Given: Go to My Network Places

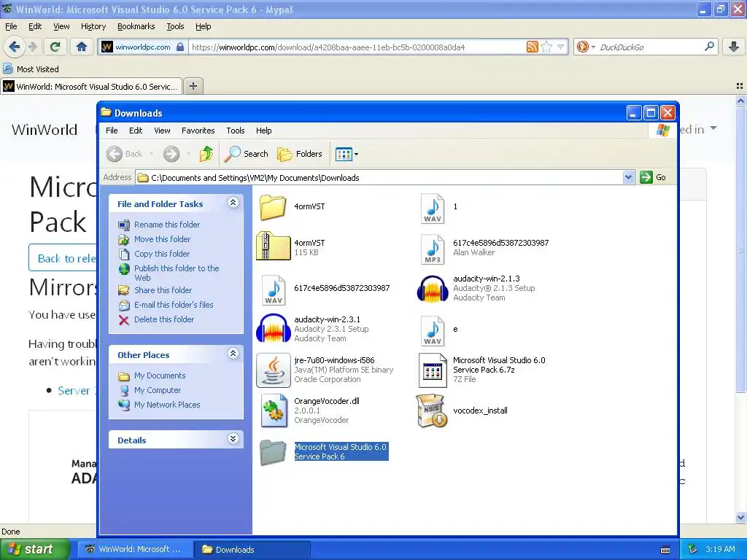Looking at the screenshot, I should (x=167, y=405).
